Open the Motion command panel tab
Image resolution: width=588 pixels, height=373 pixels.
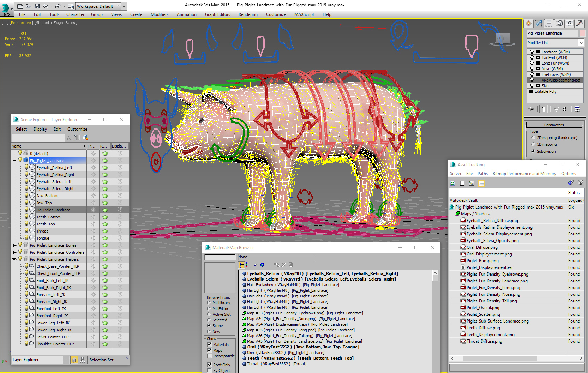pyautogui.click(x=559, y=23)
